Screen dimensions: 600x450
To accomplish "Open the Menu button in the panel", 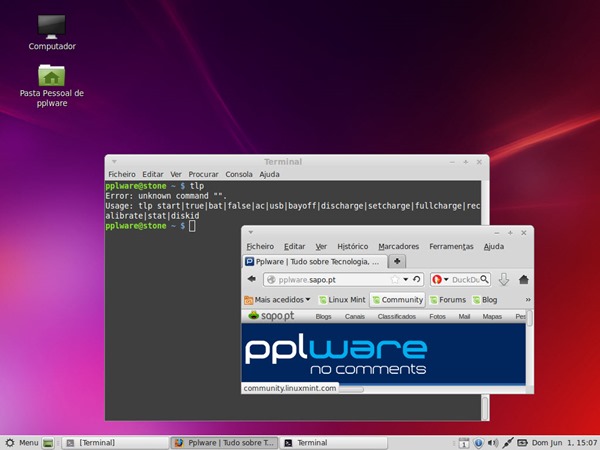I will click(21, 443).
